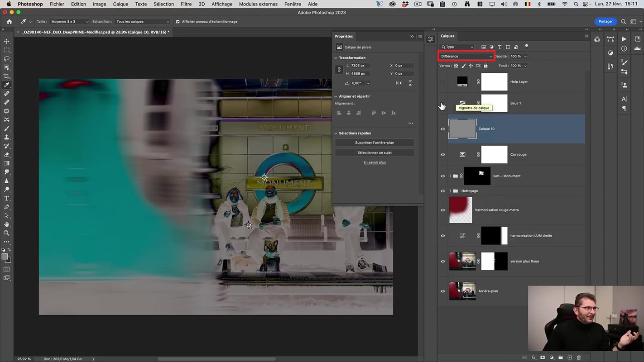Image resolution: width=644 pixels, height=362 pixels.
Task: Filter for adjustment layers
Action: 491,47
